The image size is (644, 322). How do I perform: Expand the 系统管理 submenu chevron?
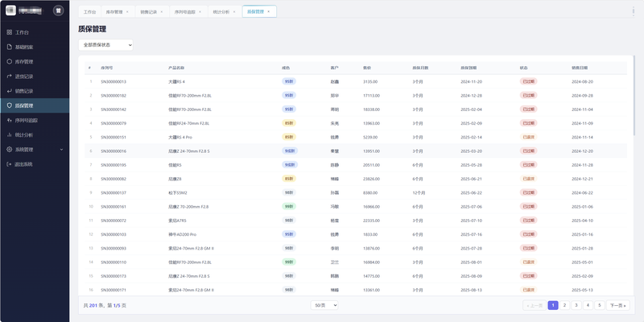pyautogui.click(x=62, y=150)
